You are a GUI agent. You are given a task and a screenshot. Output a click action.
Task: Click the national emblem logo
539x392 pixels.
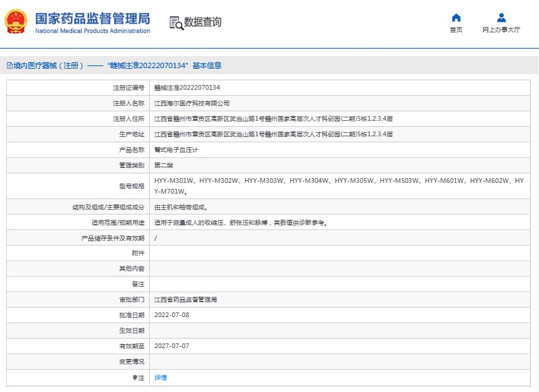tap(16, 22)
